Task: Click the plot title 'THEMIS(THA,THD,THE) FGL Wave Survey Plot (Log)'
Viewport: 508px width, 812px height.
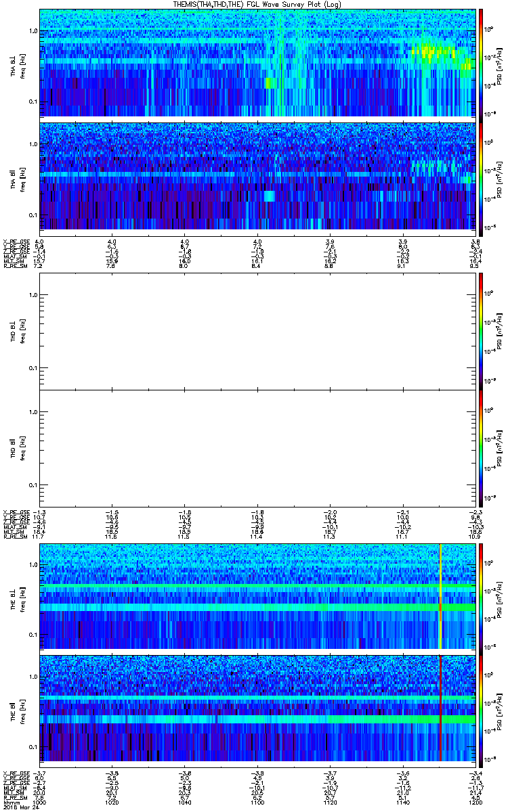Action: pyautogui.click(x=257, y=5)
